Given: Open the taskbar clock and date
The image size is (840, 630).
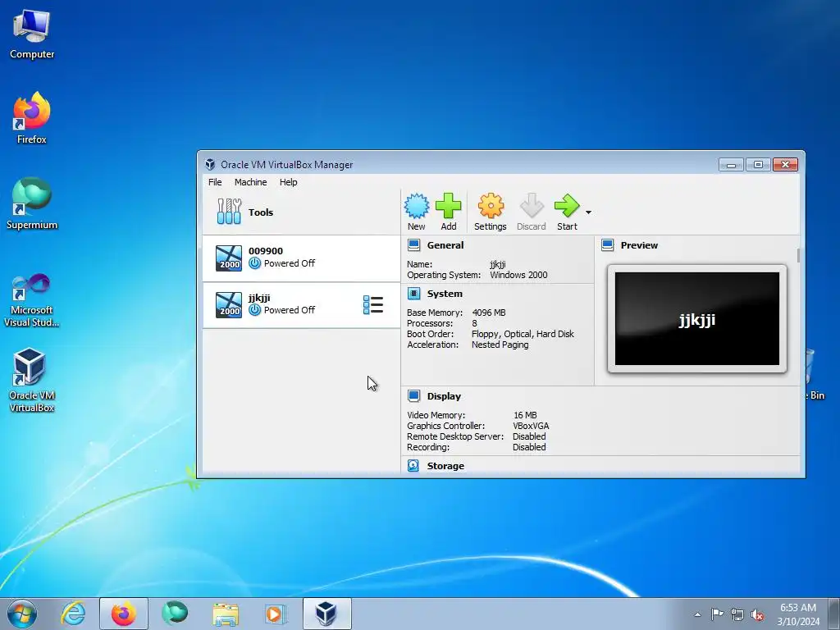Looking at the screenshot, I should tap(798, 614).
